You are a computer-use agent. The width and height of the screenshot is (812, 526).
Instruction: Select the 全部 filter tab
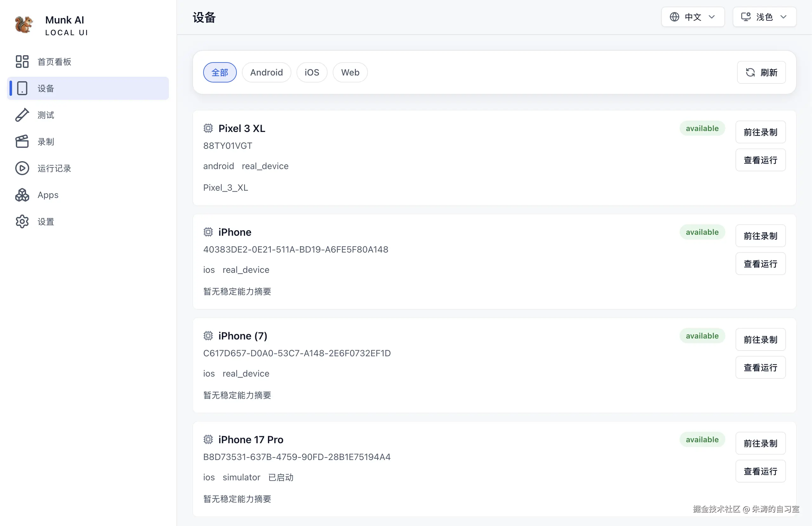220,72
